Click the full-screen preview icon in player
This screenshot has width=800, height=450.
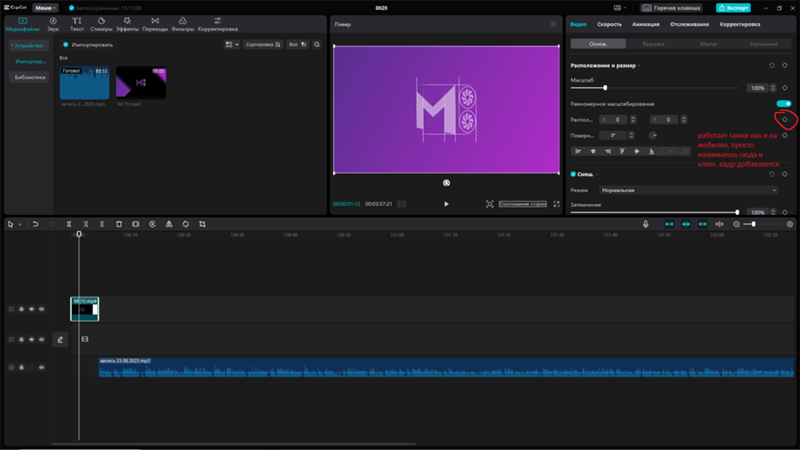coord(556,204)
